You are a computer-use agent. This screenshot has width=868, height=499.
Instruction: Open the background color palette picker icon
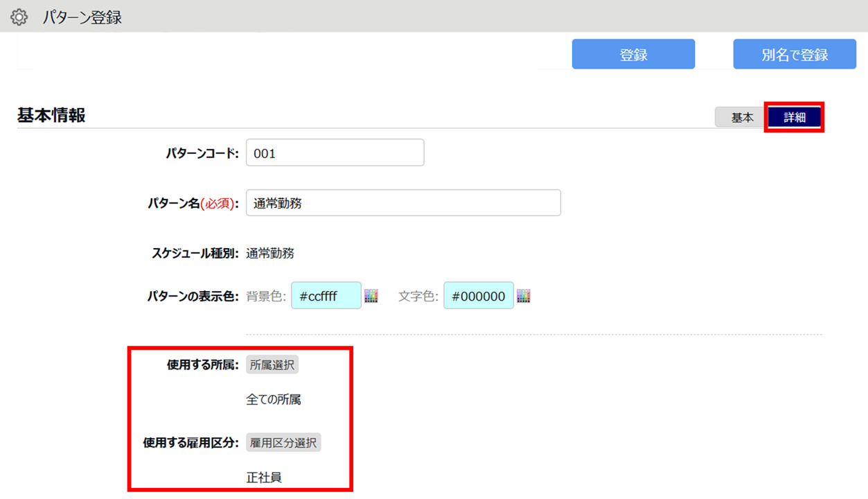pyautogui.click(x=371, y=296)
